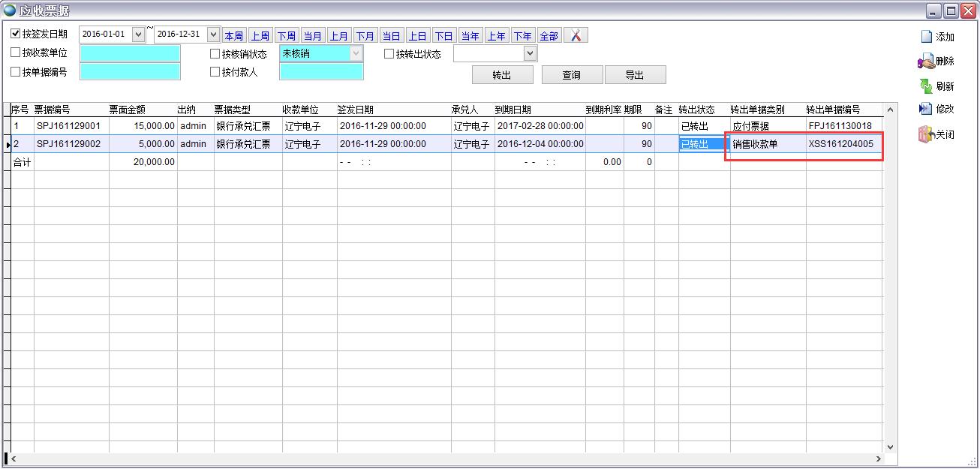Refresh the list with 刷新 icon

(x=926, y=86)
